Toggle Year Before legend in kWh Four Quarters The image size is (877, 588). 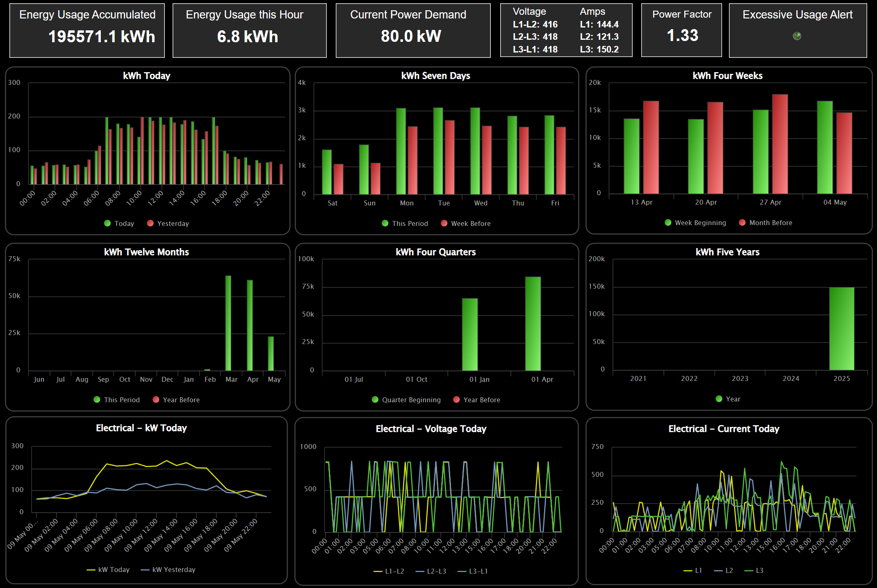(476, 400)
